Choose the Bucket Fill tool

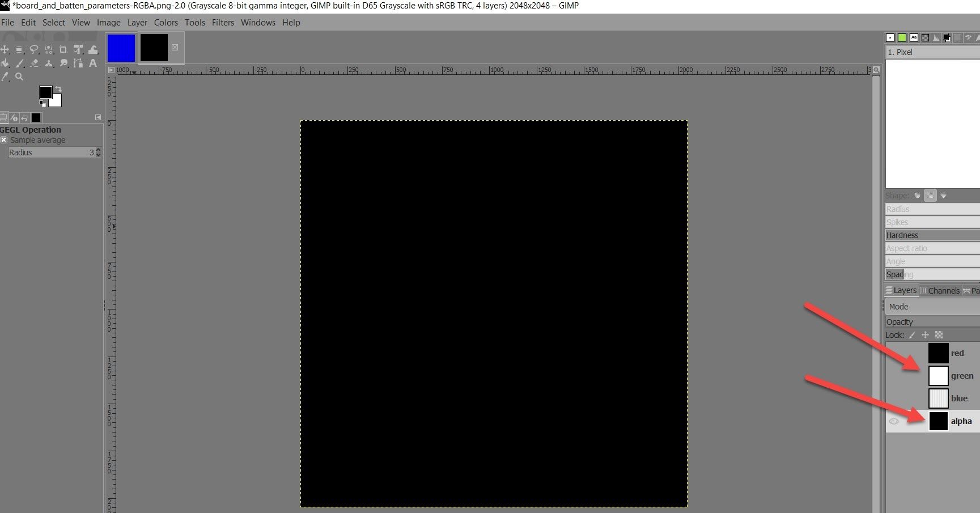pos(5,63)
